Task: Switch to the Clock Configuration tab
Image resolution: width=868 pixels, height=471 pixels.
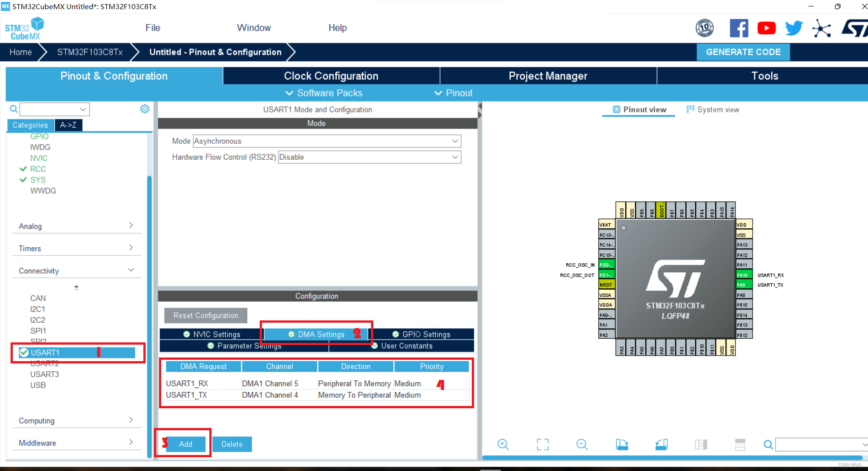Action: click(x=331, y=76)
